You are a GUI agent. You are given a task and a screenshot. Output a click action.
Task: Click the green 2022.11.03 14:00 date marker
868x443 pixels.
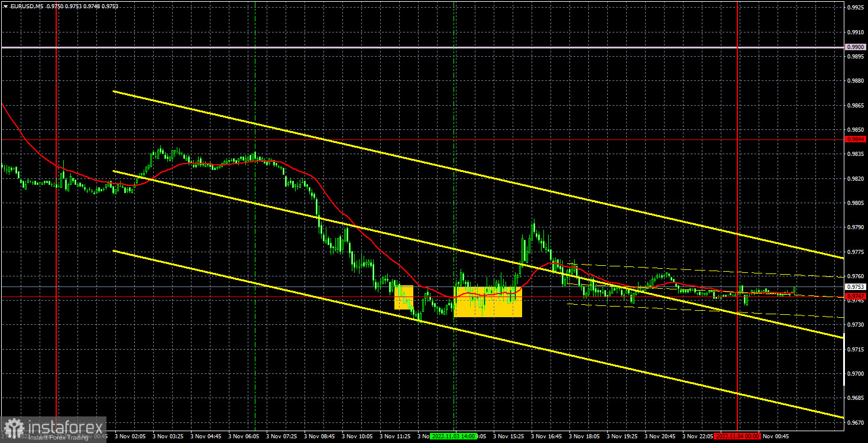[454, 437]
